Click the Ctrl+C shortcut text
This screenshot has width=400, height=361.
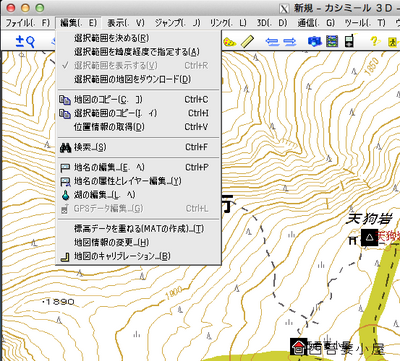point(196,100)
